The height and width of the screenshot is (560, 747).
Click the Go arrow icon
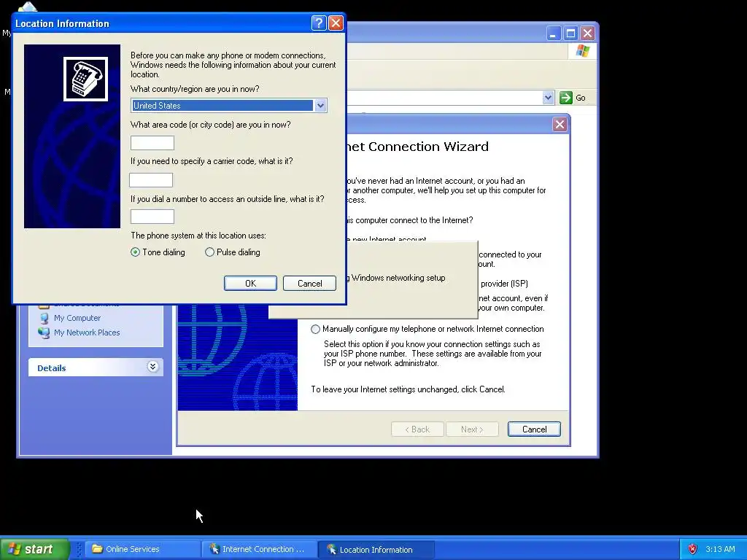[x=566, y=98]
